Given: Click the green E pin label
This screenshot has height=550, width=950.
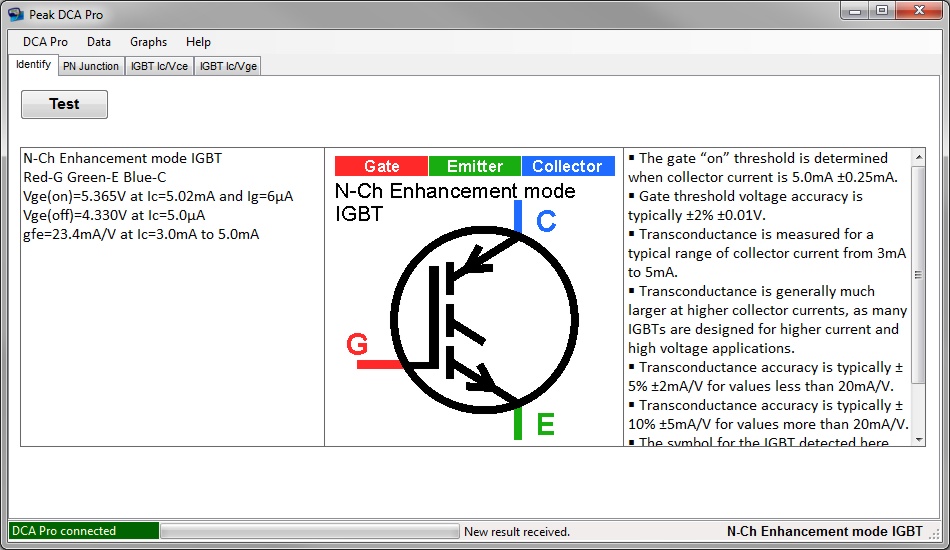Looking at the screenshot, I should tap(545, 424).
